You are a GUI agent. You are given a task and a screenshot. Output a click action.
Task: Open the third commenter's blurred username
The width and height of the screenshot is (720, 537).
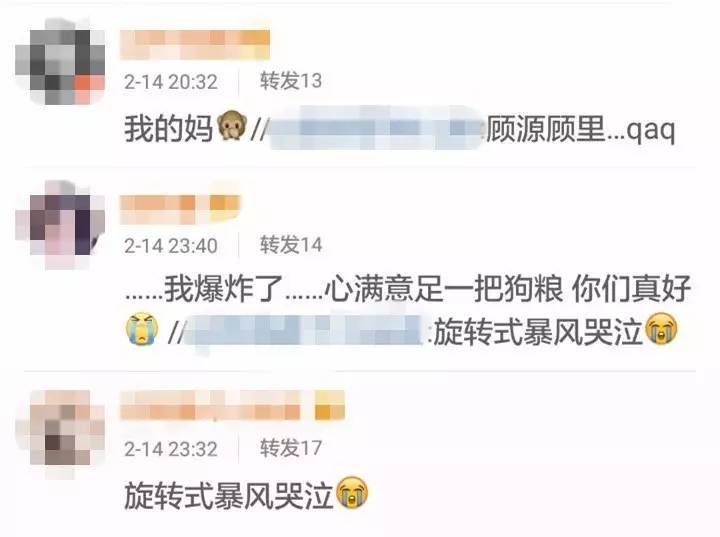[x=232, y=405]
